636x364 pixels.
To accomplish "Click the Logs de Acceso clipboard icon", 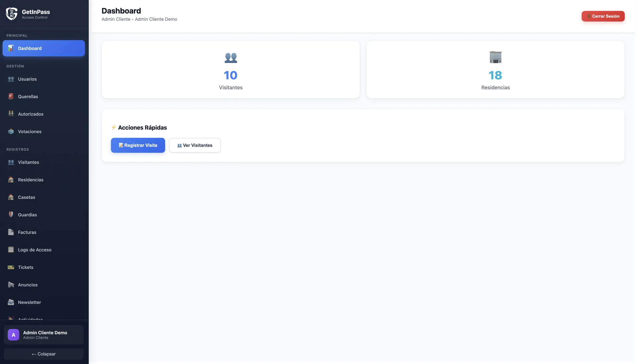I will [11, 250].
